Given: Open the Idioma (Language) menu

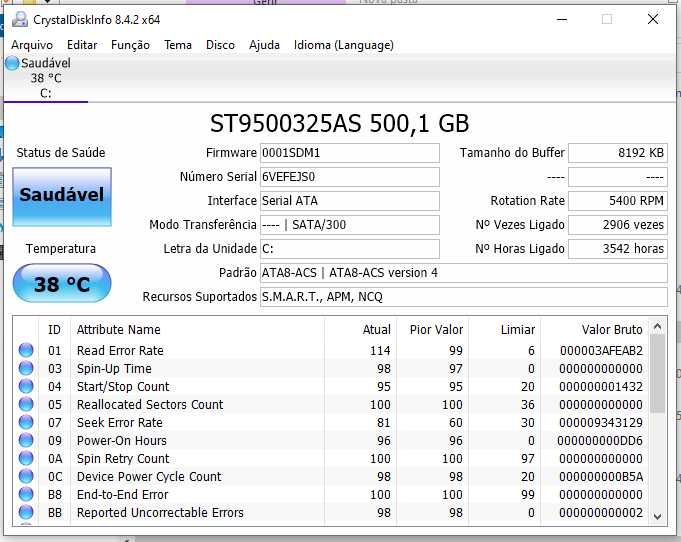Looking at the screenshot, I should coord(344,45).
